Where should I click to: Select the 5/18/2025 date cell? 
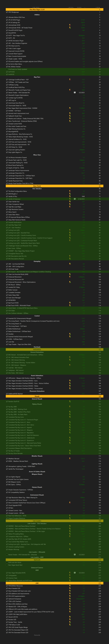82,199
